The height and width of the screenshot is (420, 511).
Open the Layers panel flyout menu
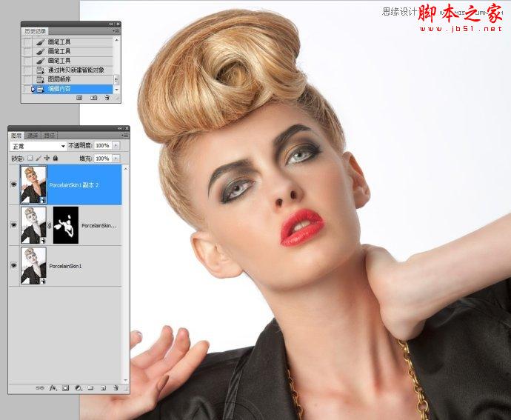[125, 136]
